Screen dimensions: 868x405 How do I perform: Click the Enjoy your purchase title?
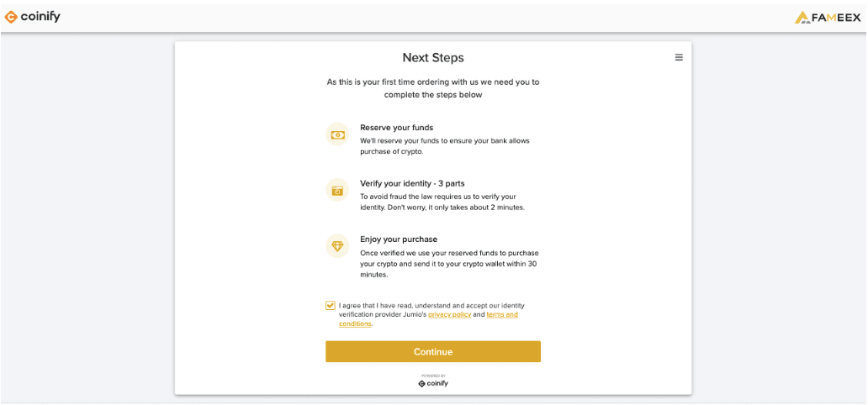tap(399, 239)
